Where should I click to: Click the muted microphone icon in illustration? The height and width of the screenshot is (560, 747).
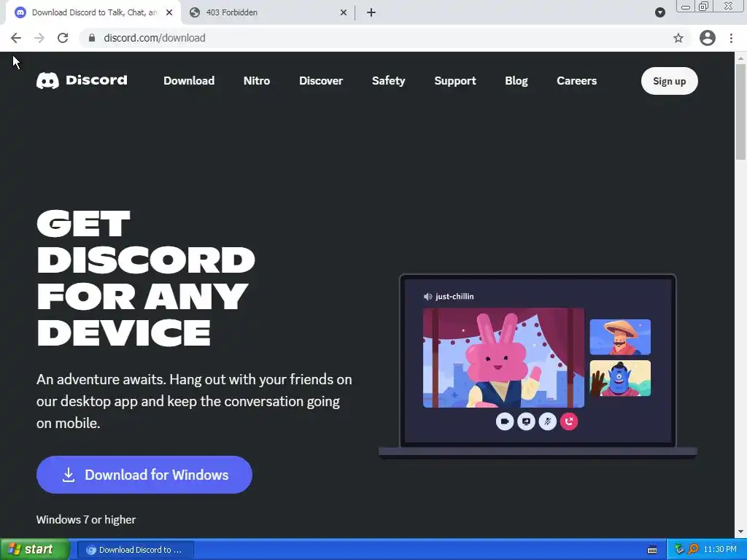[547, 421]
